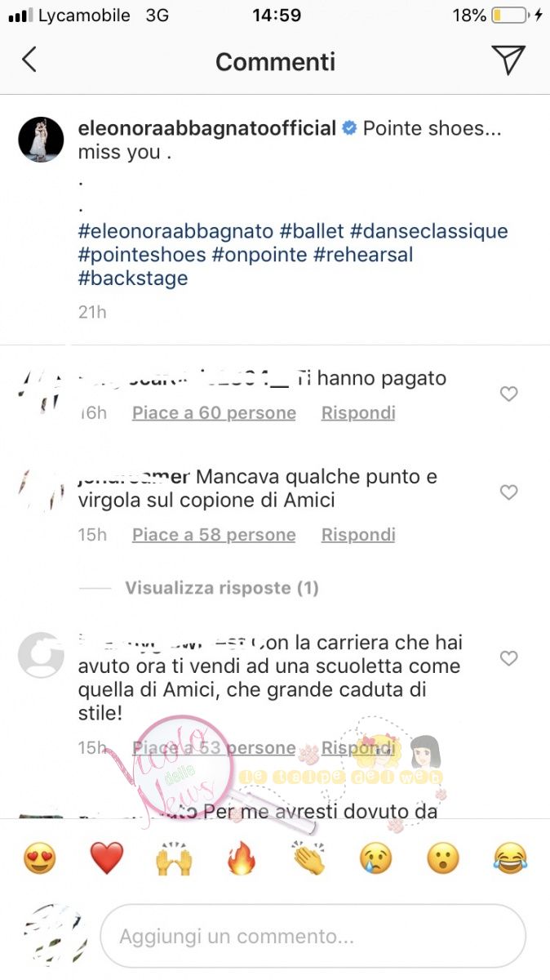Insert crying face emoji reaction
Screen dimensions: 550x980
pos(376,858)
